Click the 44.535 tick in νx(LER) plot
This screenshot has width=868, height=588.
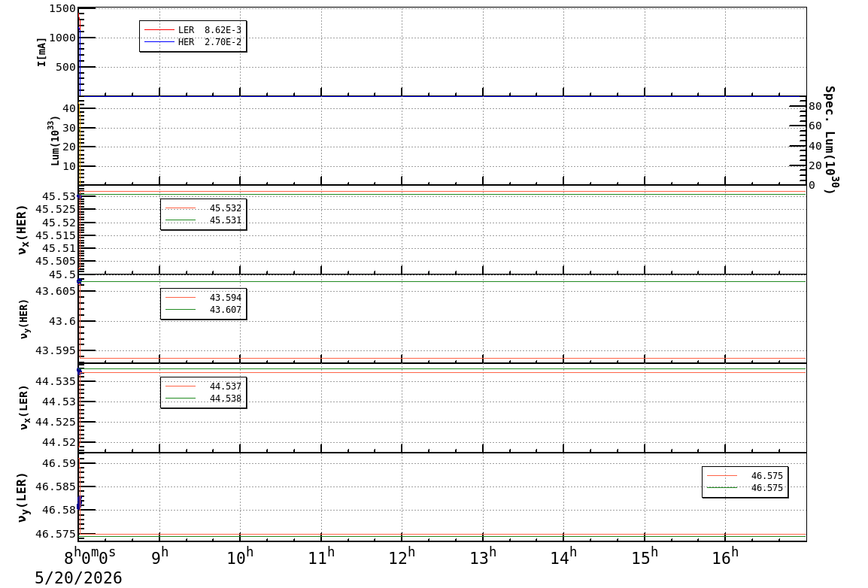(56, 381)
